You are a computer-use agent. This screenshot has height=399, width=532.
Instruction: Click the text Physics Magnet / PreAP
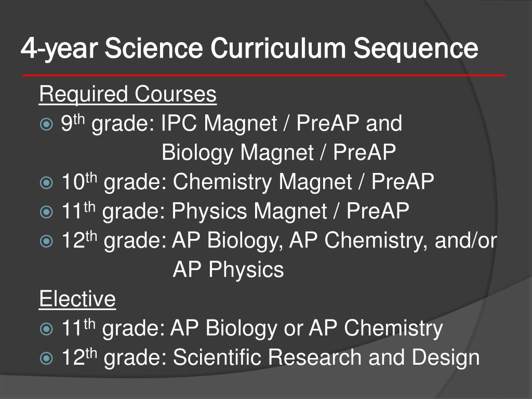tap(290, 211)
